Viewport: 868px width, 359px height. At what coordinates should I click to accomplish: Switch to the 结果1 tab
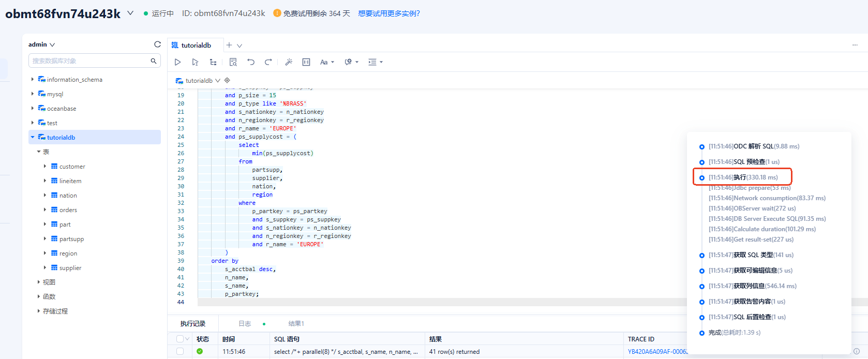pyautogui.click(x=296, y=324)
